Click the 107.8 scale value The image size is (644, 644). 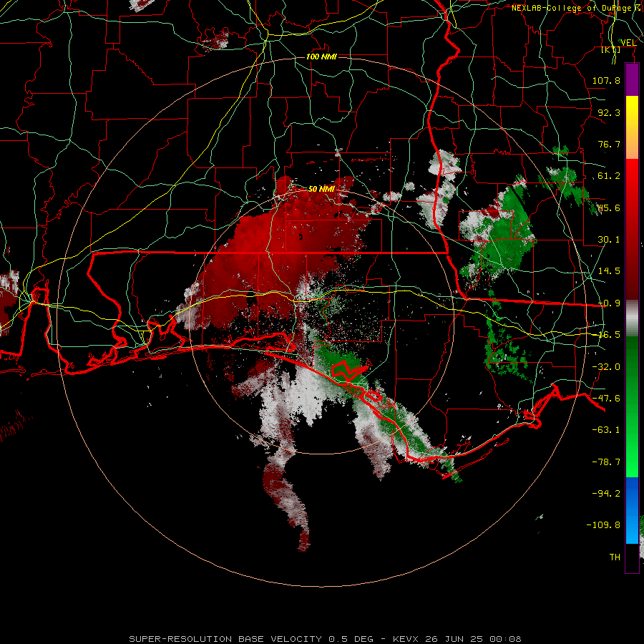[x=606, y=80]
